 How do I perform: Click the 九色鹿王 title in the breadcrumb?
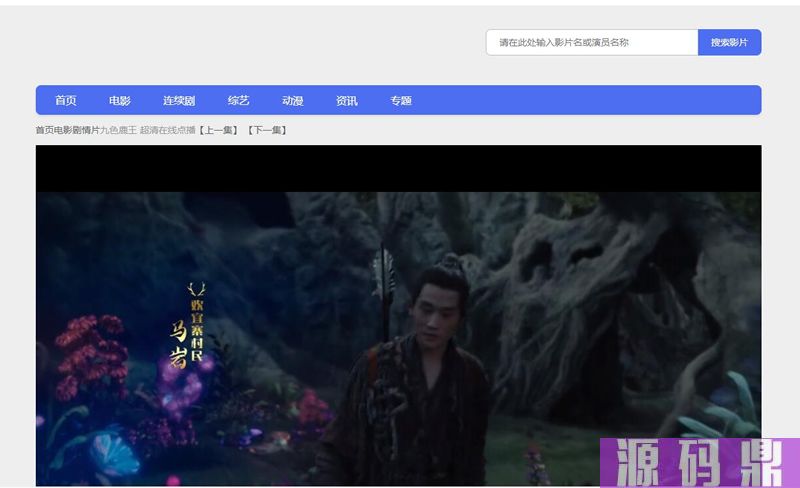(x=118, y=130)
